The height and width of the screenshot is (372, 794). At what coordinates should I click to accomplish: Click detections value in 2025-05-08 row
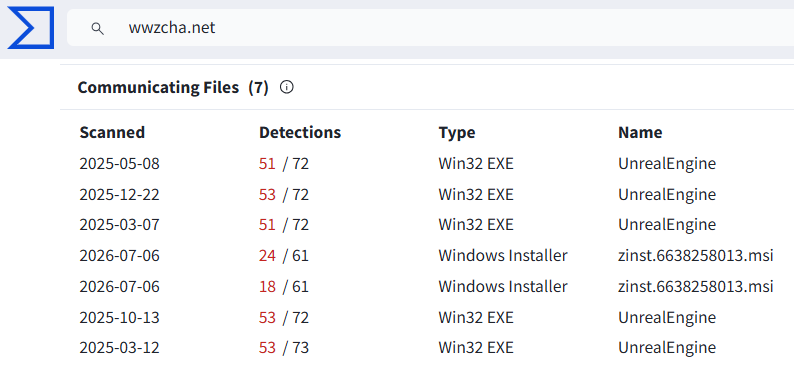(x=284, y=164)
